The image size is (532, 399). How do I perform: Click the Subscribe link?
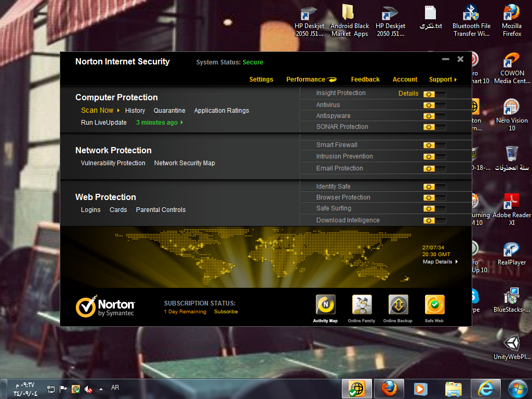[226, 312]
